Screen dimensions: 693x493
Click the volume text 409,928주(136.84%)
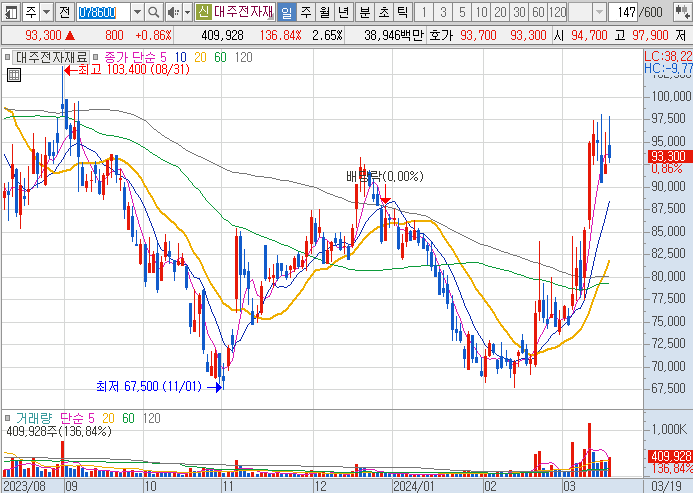tap(59, 431)
